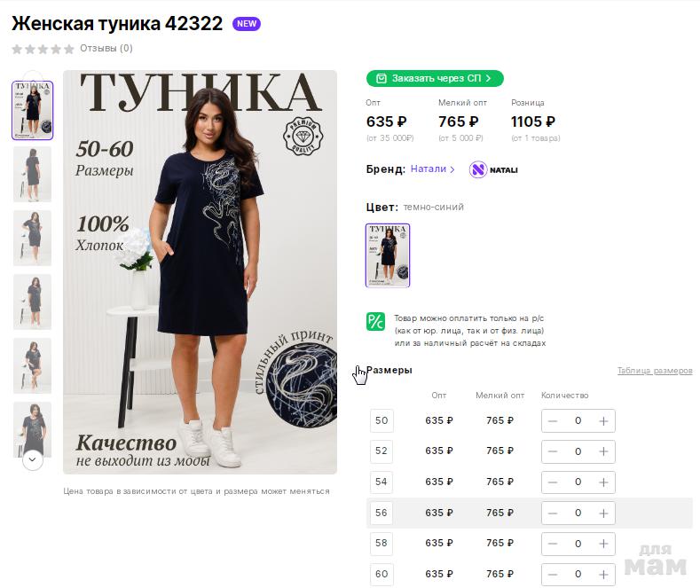
Task: Select size 58 box
Action: [381, 543]
